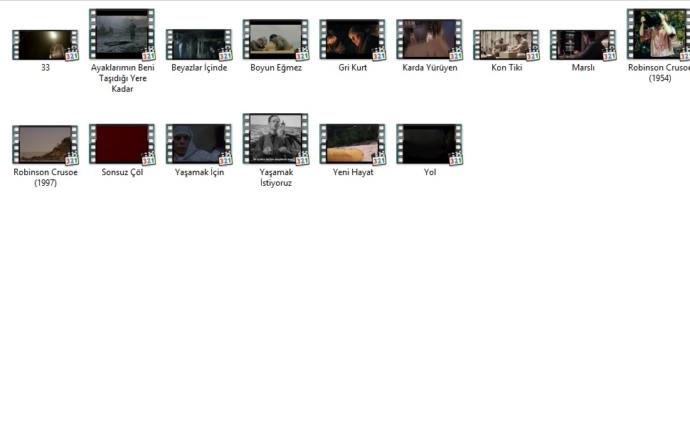This screenshot has height=432, width=690.
Task: Select the Robinson Crusoe (1954) video icon
Action: [x=658, y=34]
